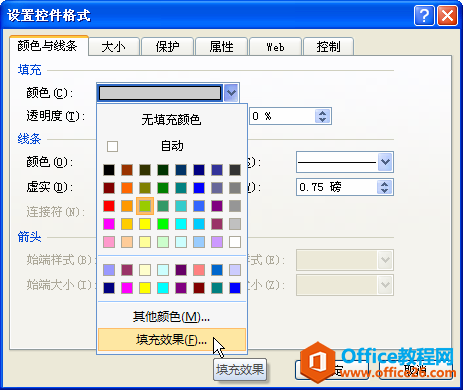Select the magenta swatch in fourth row

pos(109,224)
